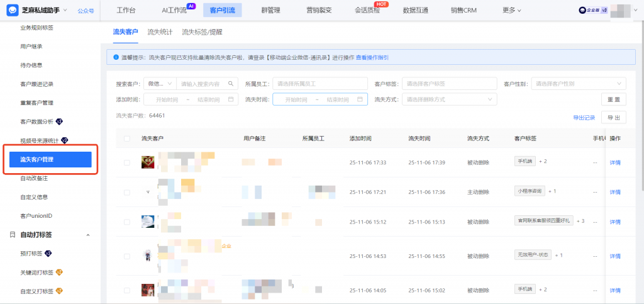Check the row added 25-11-06 14:53
Image resolution: width=644 pixels, height=304 pixels.
pyautogui.click(x=127, y=256)
